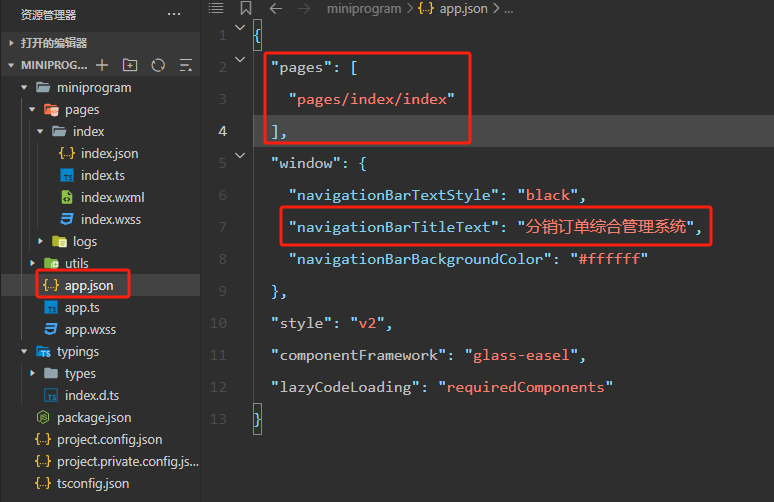Open project.config.json file
774x502 pixels.
(110, 439)
